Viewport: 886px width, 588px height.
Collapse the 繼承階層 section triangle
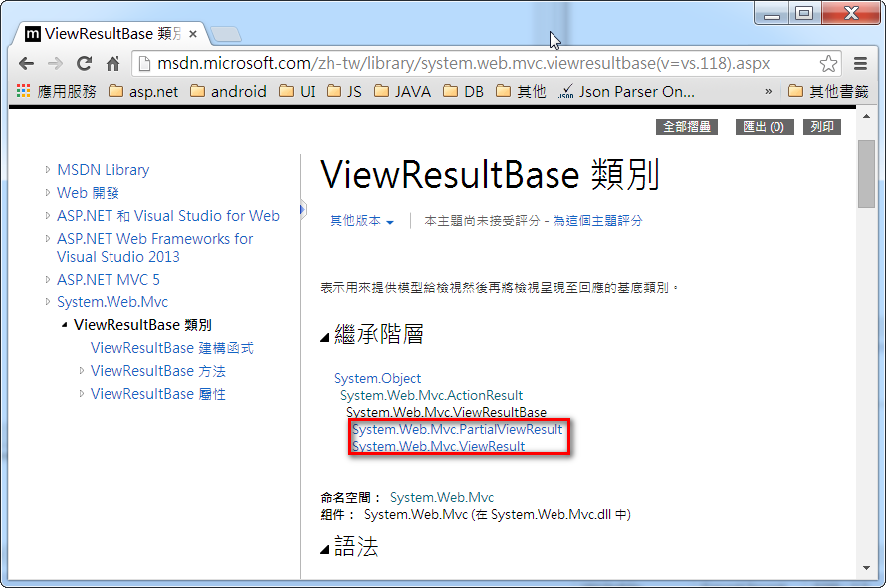tap(324, 337)
